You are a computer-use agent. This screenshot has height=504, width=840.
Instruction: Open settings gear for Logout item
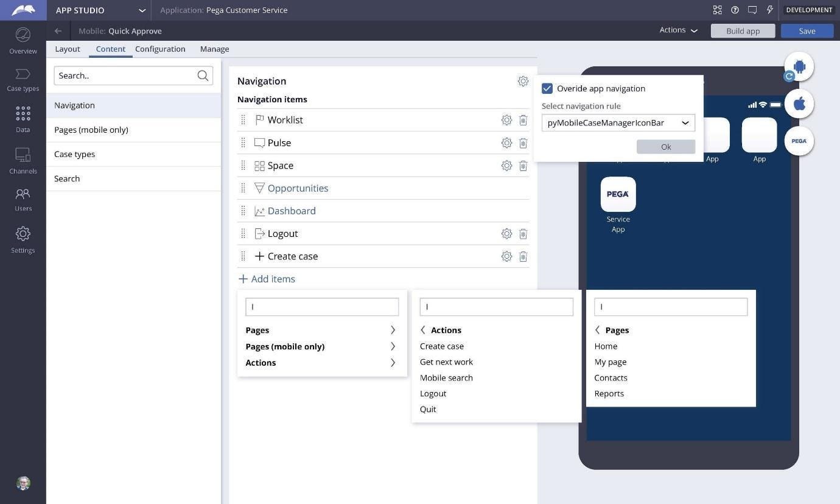(x=506, y=234)
